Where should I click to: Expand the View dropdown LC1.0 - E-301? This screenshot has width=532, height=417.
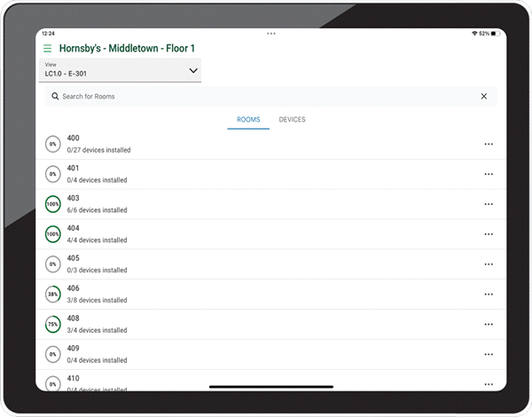pyautogui.click(x=120, y=70)
